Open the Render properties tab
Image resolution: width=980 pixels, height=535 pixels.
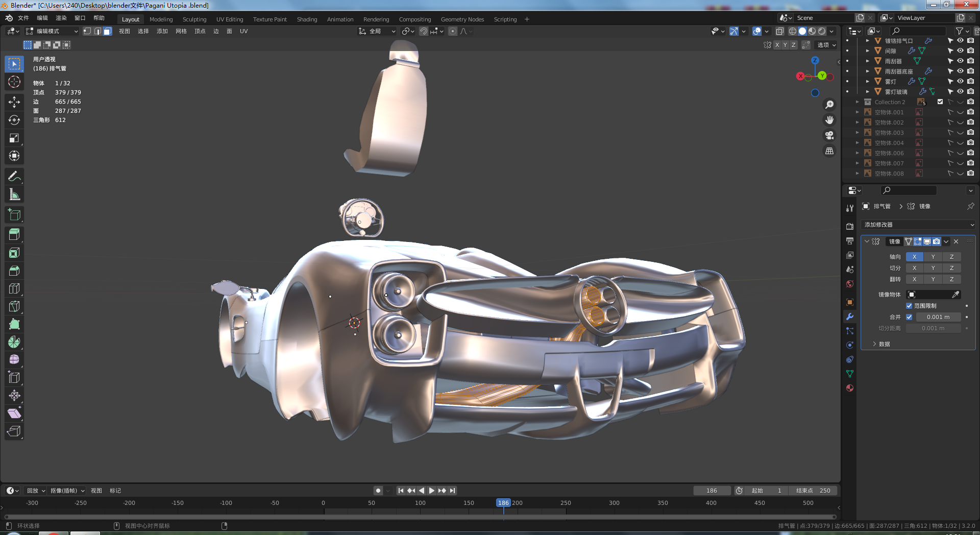click(x=850, y=226)
